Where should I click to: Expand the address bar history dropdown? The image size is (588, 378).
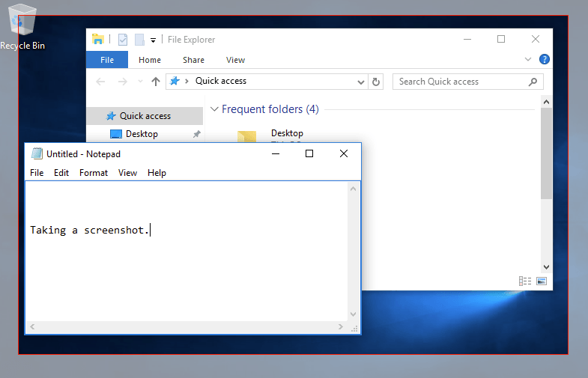pyautogui.click(x=361, y=82)
